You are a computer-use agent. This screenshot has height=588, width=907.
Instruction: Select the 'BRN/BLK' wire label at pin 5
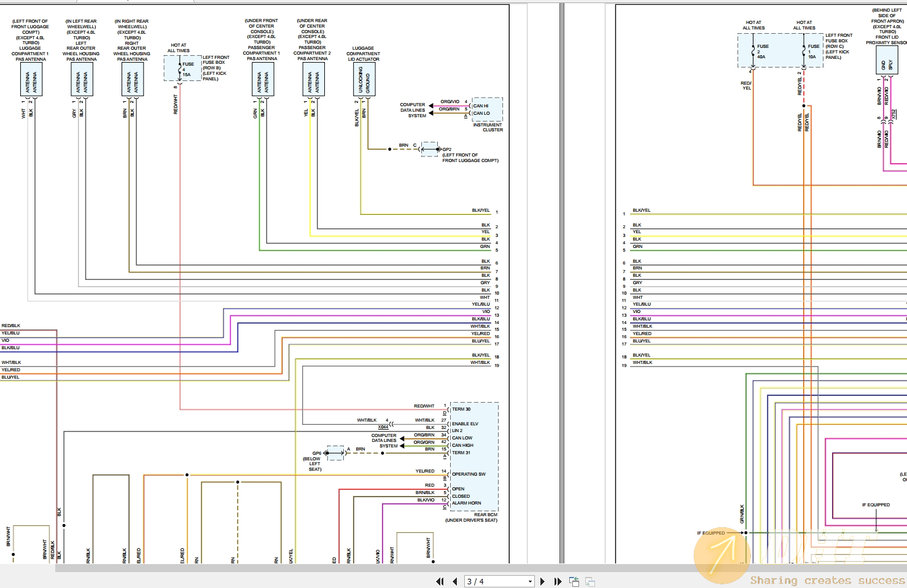tap(425, 492)
